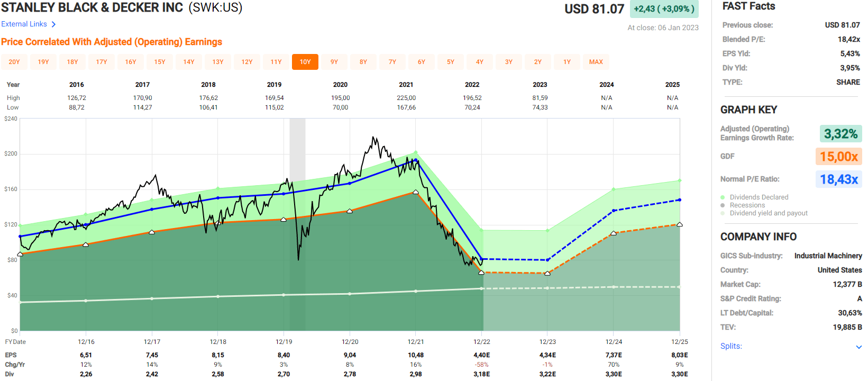Switch to the 3Y range
This screenshot has width=868, height=381.
[509, 62]
